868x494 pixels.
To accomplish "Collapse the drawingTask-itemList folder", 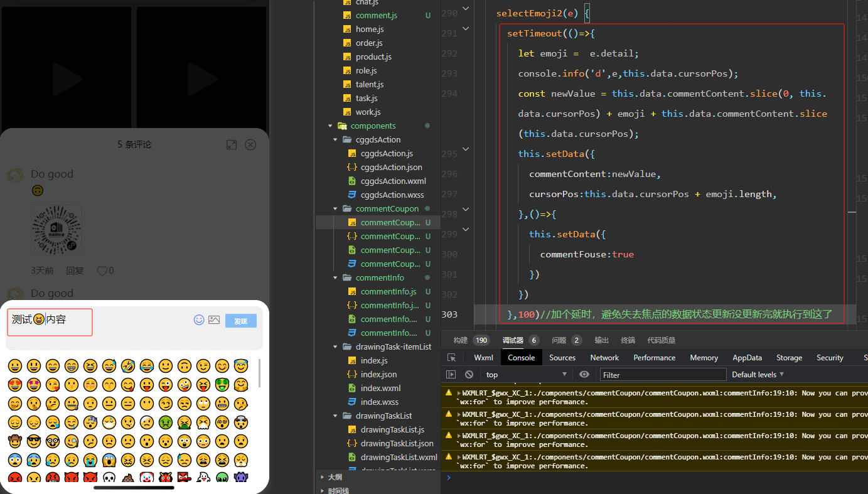I will coord(335,346).
